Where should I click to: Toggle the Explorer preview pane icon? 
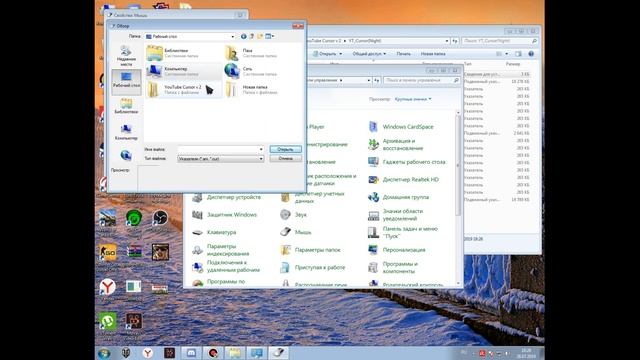coord(518,54)
